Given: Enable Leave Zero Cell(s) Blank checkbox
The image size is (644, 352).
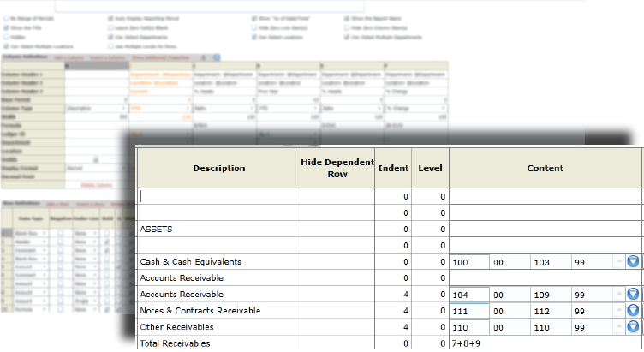Looking at the screenshot, I should (x=110, y=27).
